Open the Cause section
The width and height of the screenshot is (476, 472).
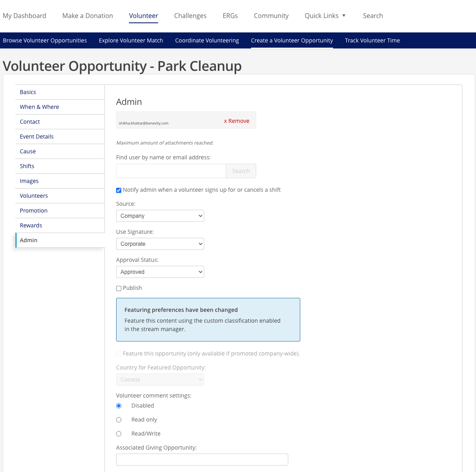point(60,151)
